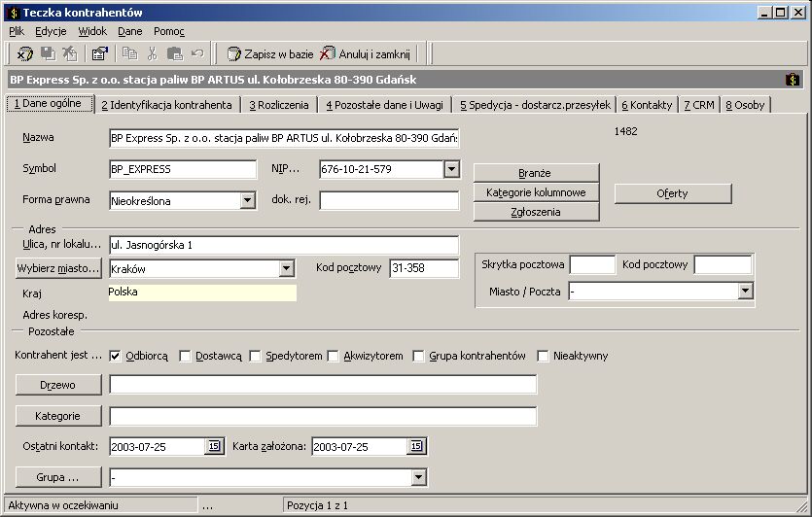Click the Ulica, nr lokalu input field
Viewport: 812px width, 517px height.
(284, 245)
